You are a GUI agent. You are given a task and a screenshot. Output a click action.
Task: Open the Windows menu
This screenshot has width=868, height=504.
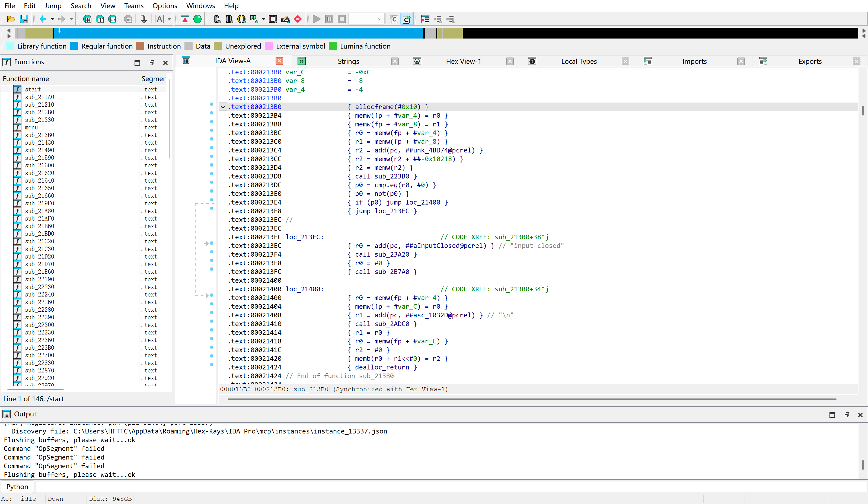(x=200, y=6)
